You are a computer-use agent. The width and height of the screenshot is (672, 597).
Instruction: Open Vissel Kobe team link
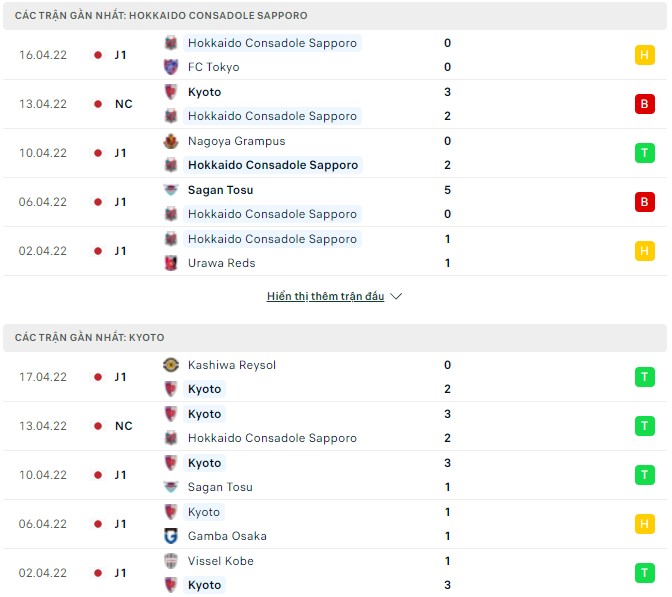220,561
